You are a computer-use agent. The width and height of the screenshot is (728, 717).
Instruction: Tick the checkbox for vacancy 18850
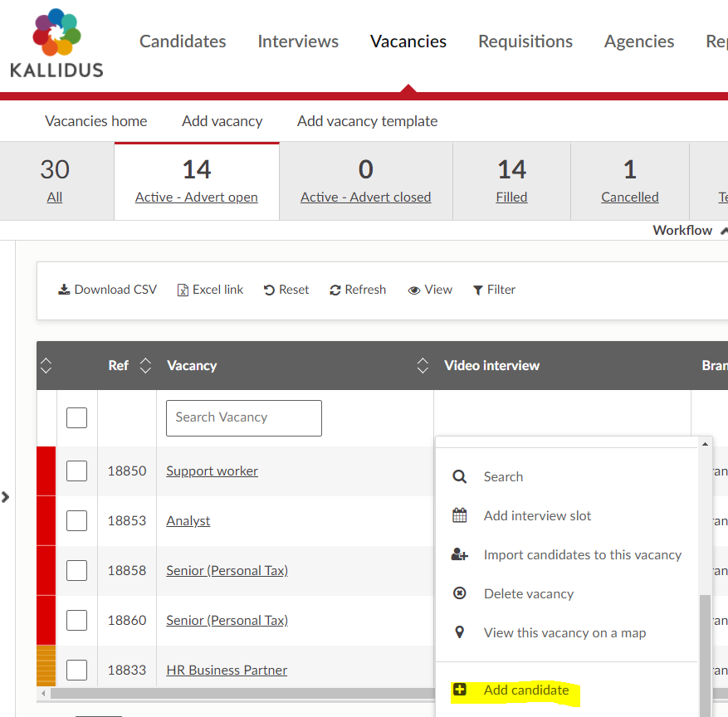(x=76, y=471)
